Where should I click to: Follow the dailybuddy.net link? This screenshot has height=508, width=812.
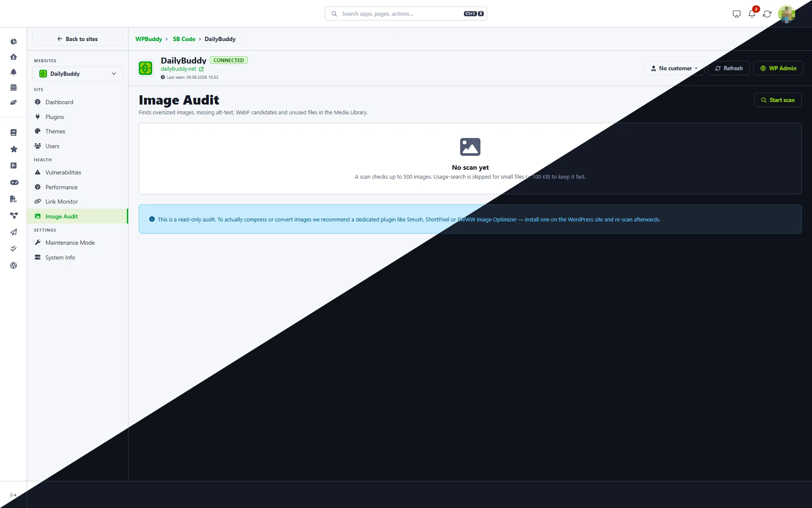(178, 69)
